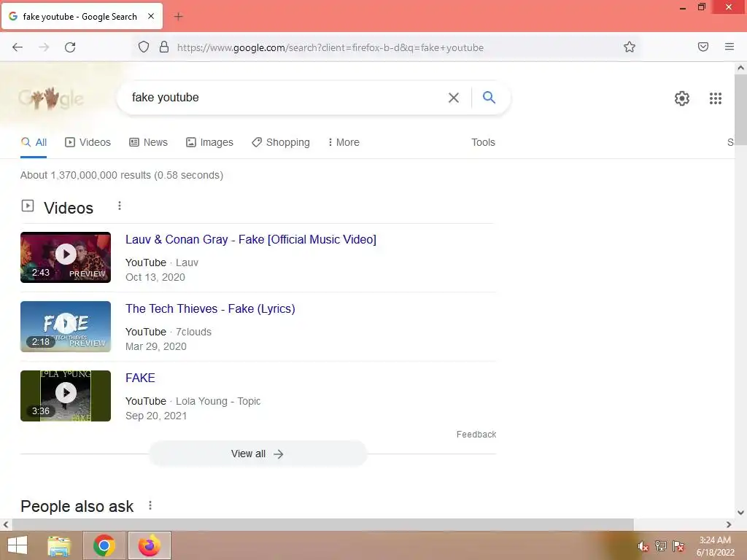The height and width of the screenshot is (560, 747).
Task: Launch Chrome from the taskbar
Action: pos(104,545)
